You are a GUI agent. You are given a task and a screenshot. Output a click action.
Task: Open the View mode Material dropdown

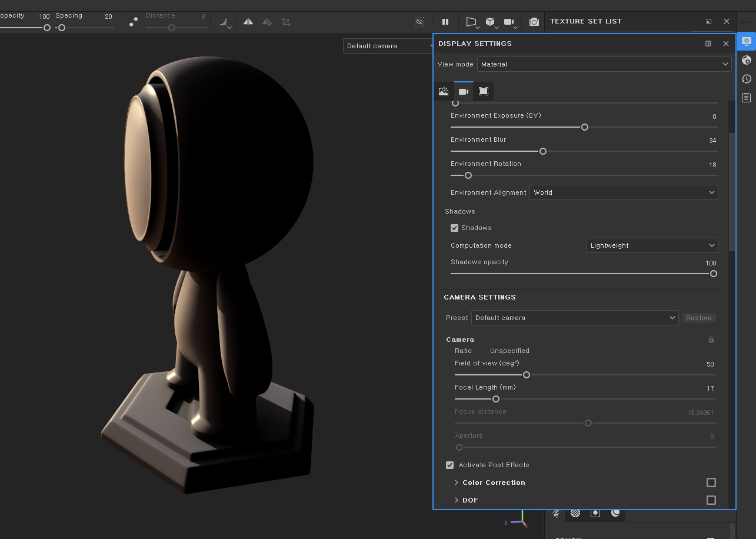click(604, 64)
